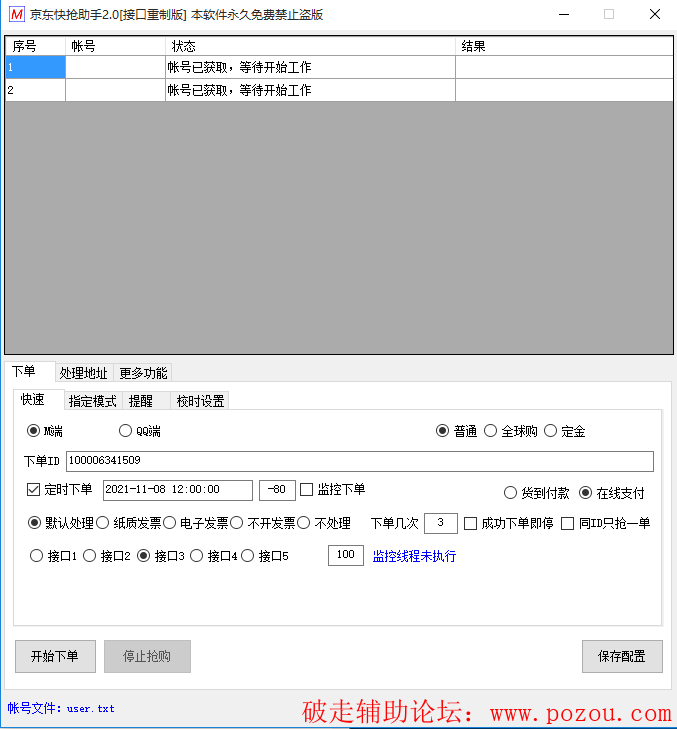
Task: Click the user.txt account file label
Action: (x=60, y=709)
